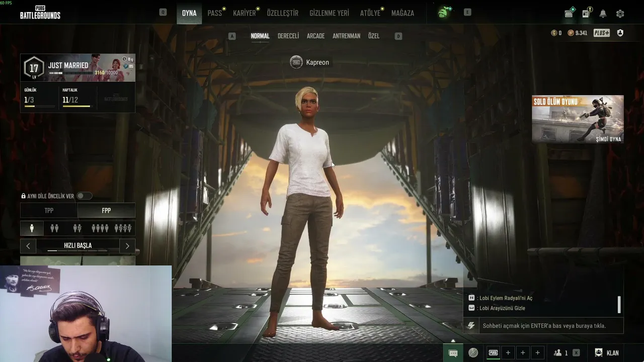The width and height of the screenshot is (644, 362).
Task: Open the friends list icon
Action: 557,353
